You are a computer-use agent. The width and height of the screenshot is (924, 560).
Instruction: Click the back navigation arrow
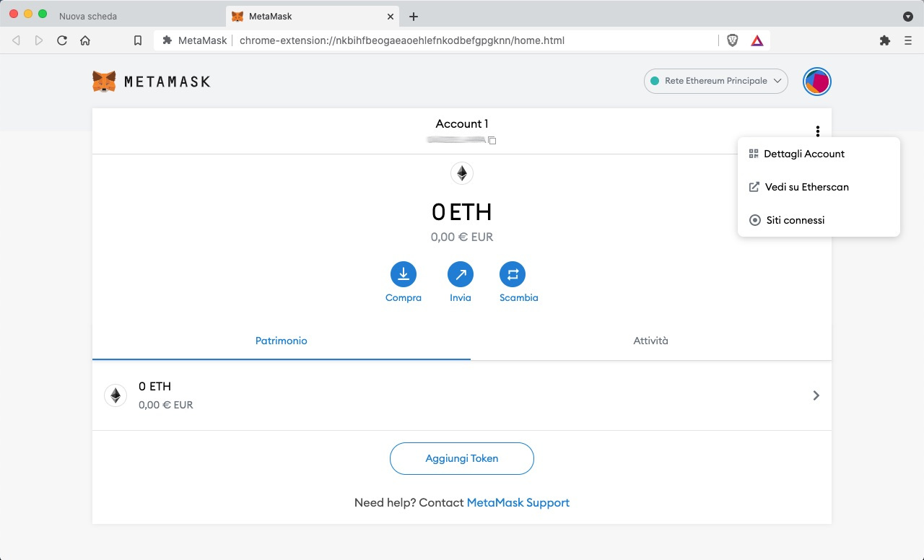16,40
